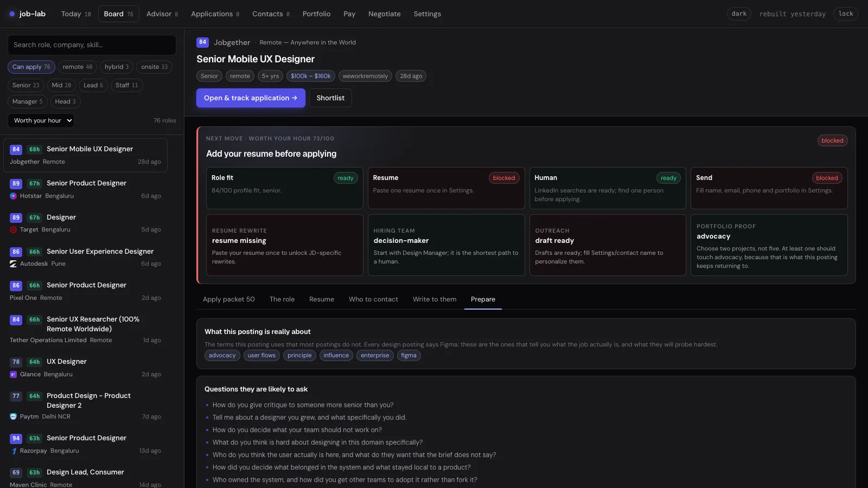Toggle the Senior 23 level filter
The height and width of the screenshot is (488, 868).
coord(26,86)
